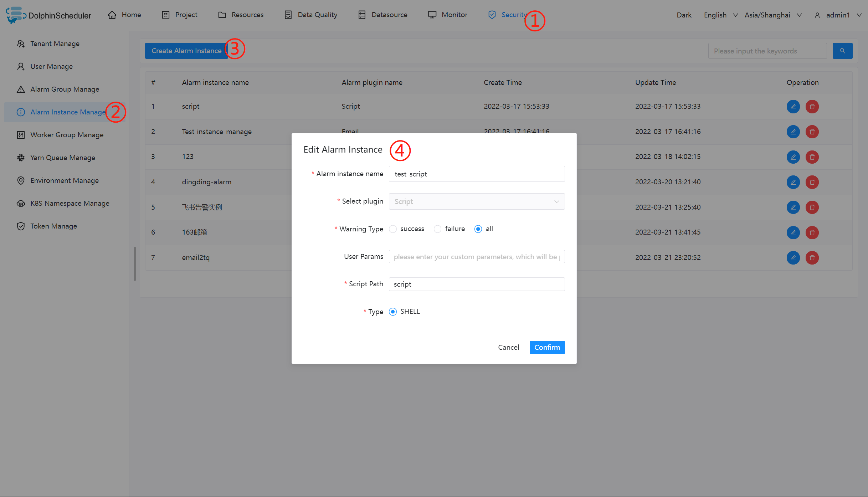Click edit icon for dingding-alarm row
This screenshot has width=868, height=497.
(x=793, y=182)
